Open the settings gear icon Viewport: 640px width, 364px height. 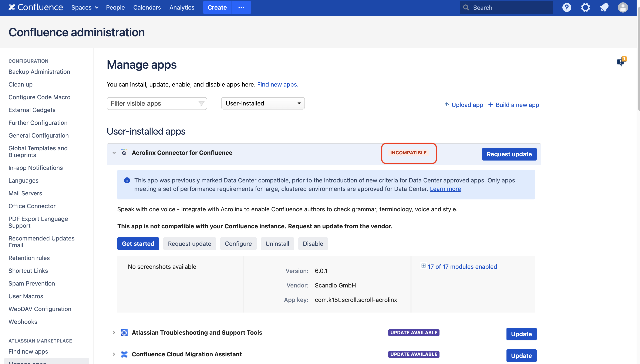click(585, 7)
